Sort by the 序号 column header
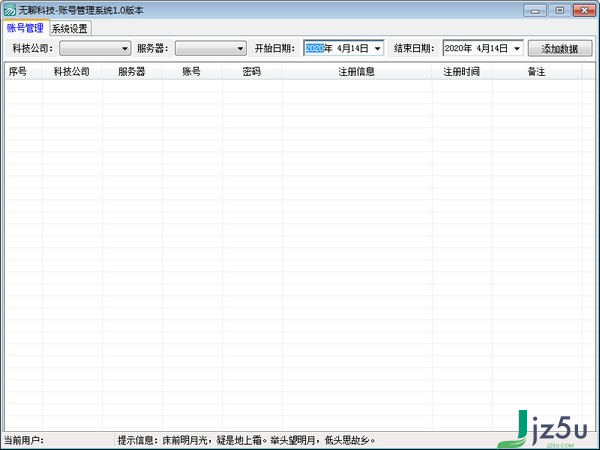Viewport: 600px width, 450px height. pyautogui.click(x=23, y=72)
